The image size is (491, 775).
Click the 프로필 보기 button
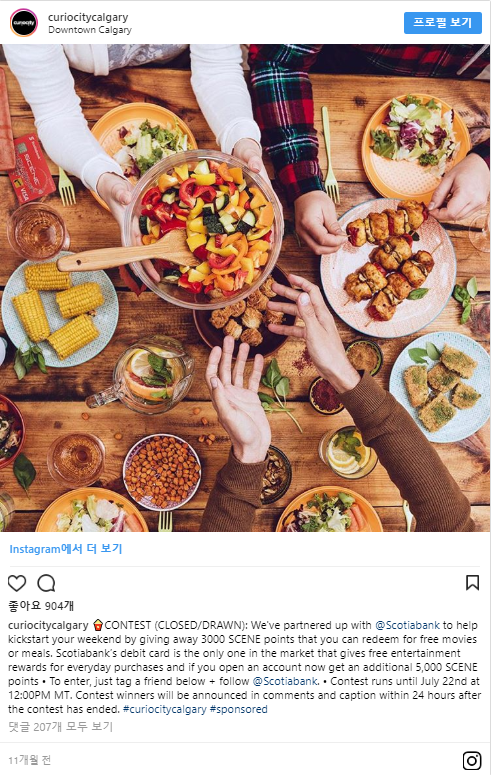pyautogui.click(x=443, y=23)
